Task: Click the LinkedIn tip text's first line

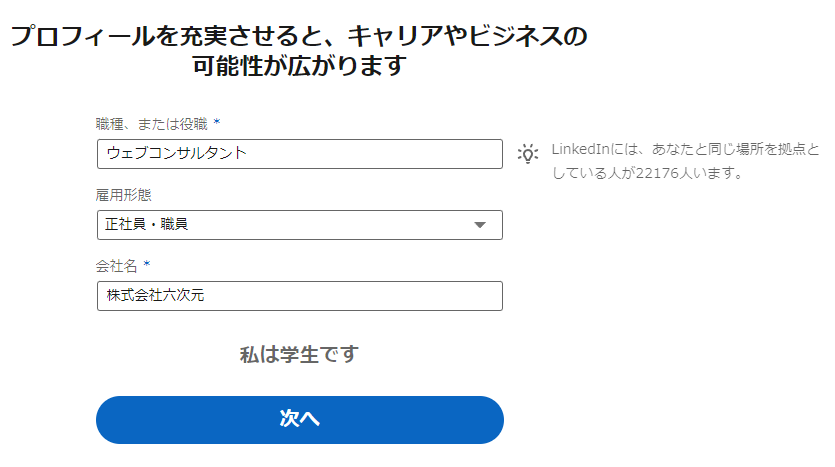Action: [685, 149]
